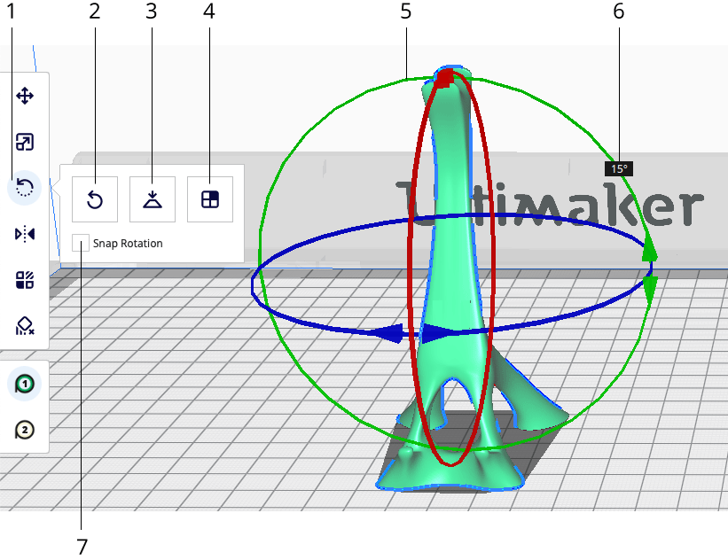The width and height of the screenshot is (728, 560).
Task: Choose the Mirror tool
Action: tap(25, 234)
